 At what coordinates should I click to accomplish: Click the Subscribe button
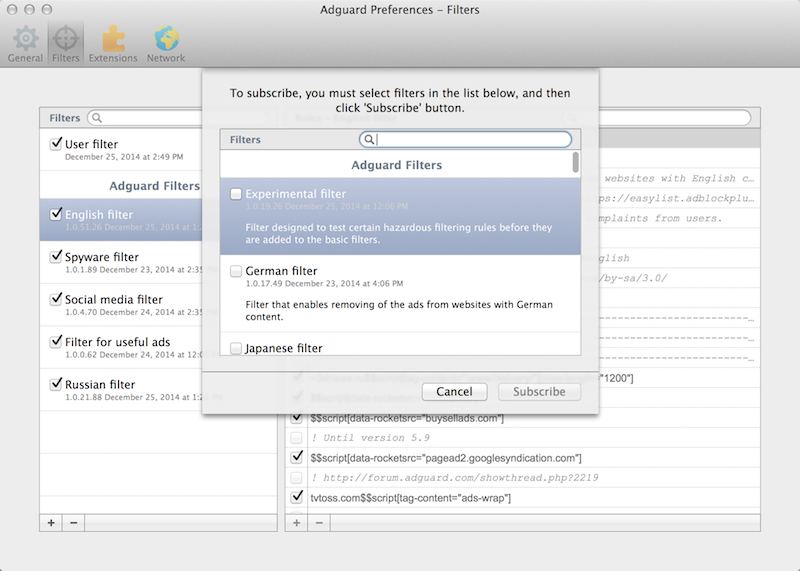click(x=539, y=391)
